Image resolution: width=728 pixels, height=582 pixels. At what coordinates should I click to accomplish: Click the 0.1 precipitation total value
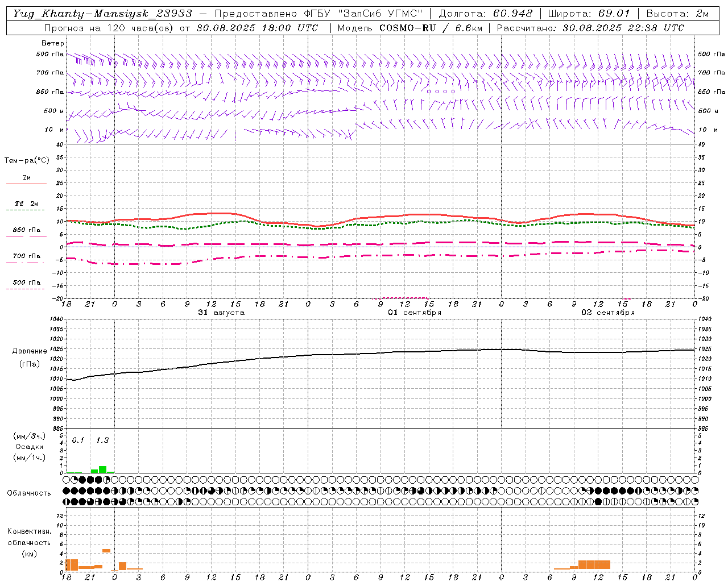point(78,440)
